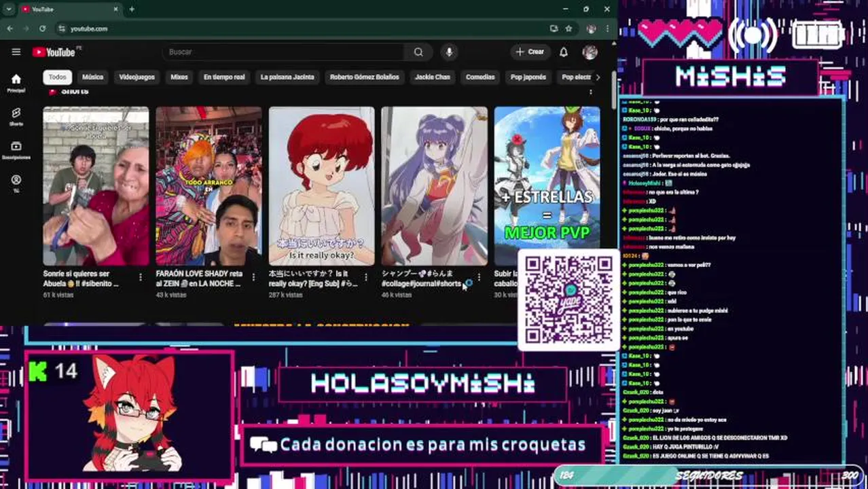Select the Música filter chip
Screen dimensions: 868x489
[93, 77]
